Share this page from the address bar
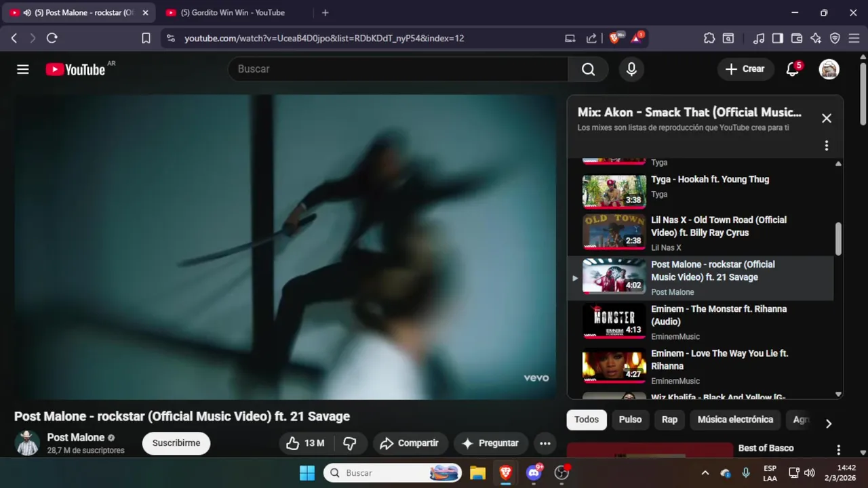This screenshot has height=488, width=868. point(591,39)
